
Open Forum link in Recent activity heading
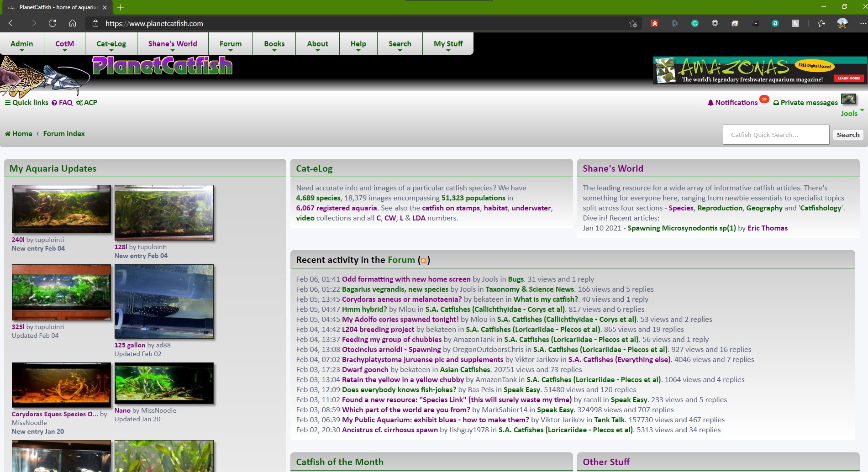[x=401, y=260]
